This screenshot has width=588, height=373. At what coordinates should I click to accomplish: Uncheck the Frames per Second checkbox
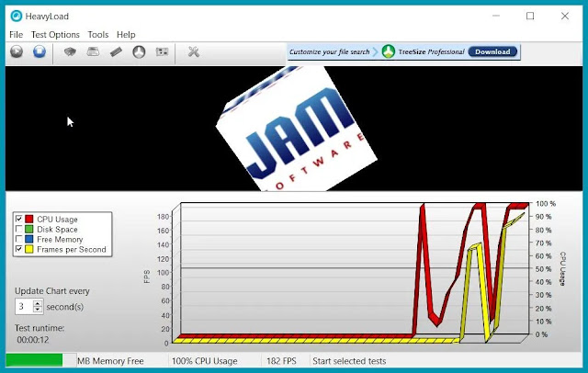click(18, 249)
